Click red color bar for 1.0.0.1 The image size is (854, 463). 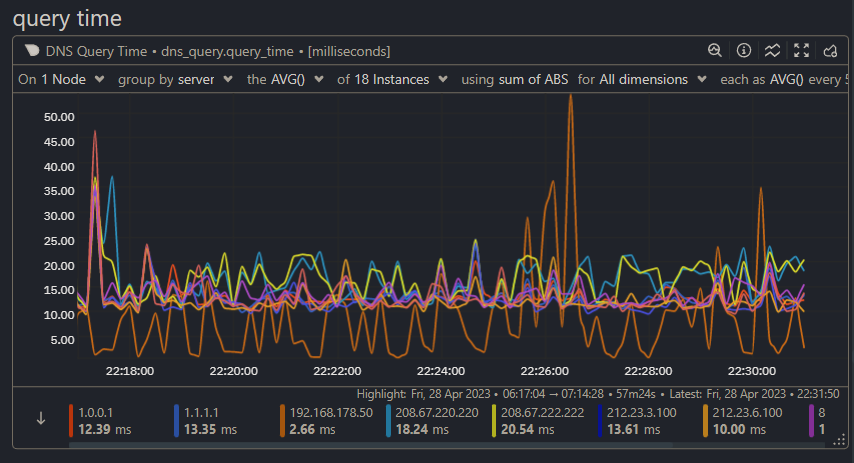click(71, 421)
